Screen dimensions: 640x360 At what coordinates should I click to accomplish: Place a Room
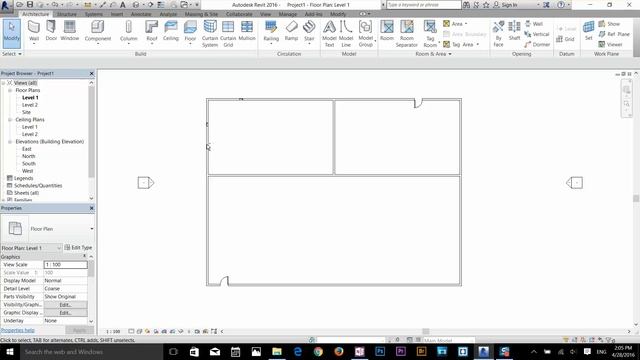tap(387, 31)
